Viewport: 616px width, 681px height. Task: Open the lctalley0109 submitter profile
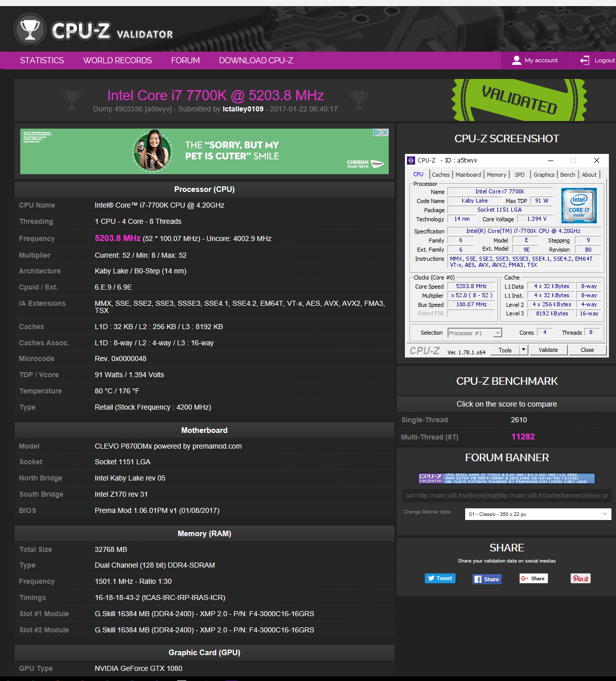tap(242, 109)
